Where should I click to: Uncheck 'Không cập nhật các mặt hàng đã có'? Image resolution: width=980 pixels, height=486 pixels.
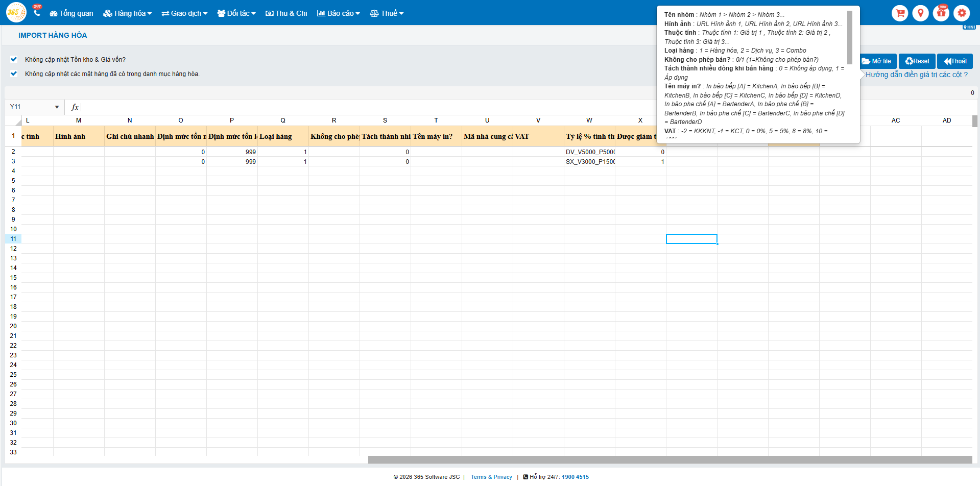tap(14, 74)
